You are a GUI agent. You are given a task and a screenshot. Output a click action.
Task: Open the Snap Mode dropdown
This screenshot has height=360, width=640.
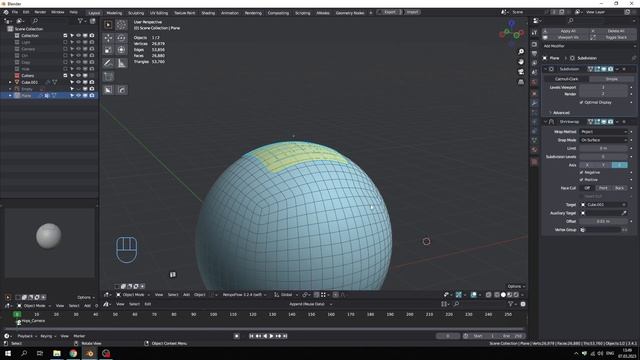coord(603,140)
